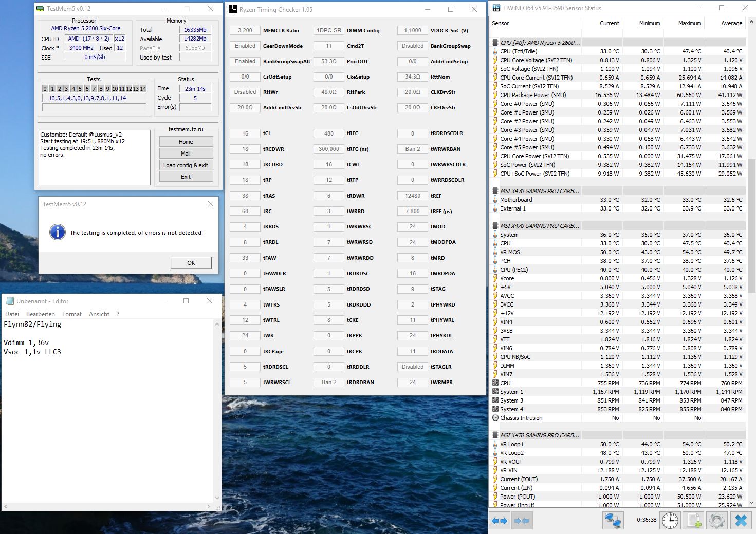This screenshot has height=534, width=756.
Task: Click Notepad horizontal scrollbar right arrow
Action: tap(208, 506)
